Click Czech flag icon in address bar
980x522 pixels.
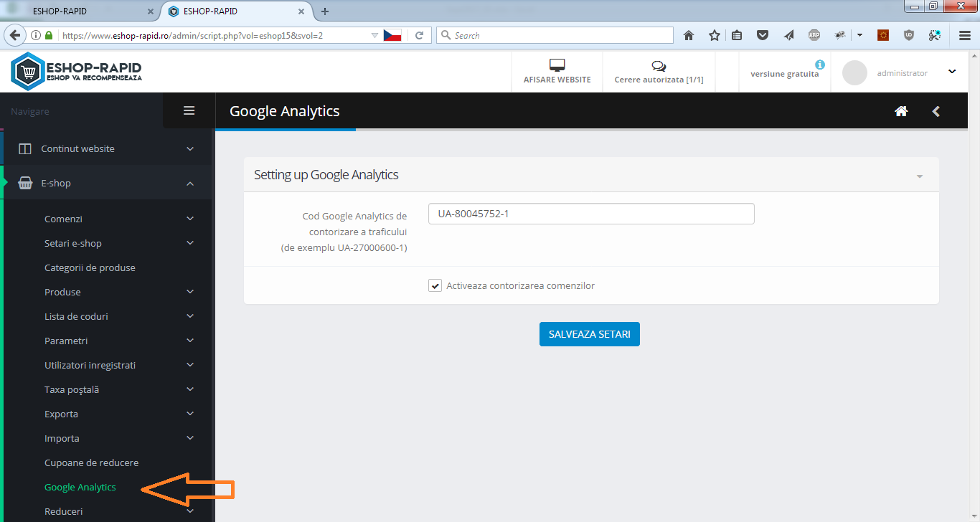pyautogui.click(x=392, y=35)
